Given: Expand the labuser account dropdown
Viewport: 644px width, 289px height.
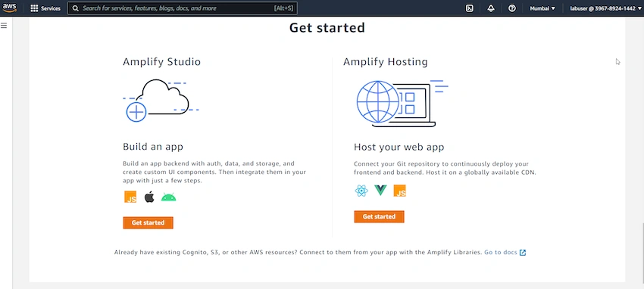Looking at the screenshot, I should point(605,8).
